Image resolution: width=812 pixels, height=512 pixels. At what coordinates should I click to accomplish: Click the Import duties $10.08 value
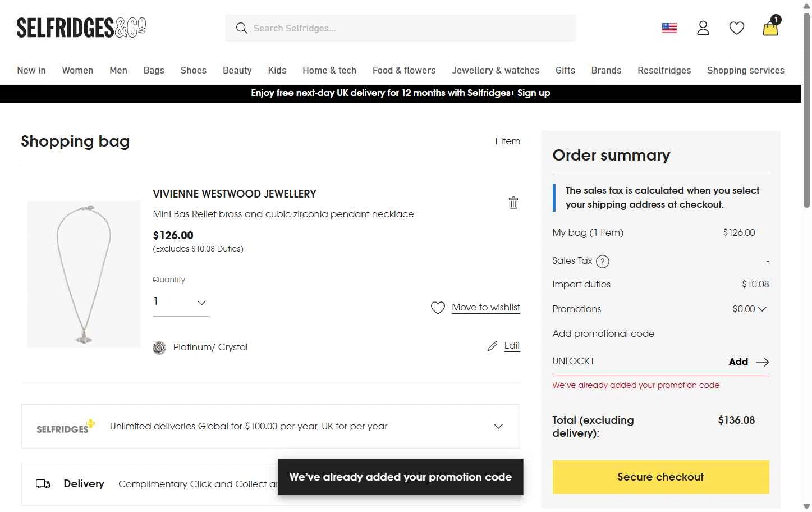tap(755, 285)
